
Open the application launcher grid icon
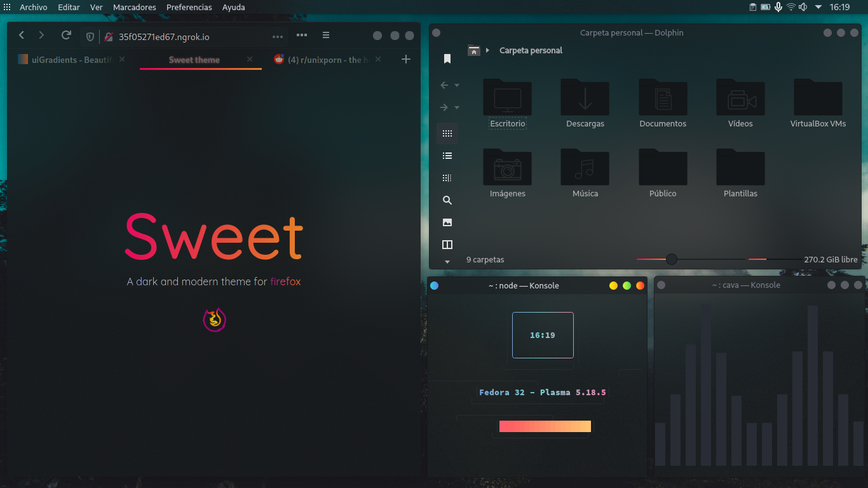[7, 7]
